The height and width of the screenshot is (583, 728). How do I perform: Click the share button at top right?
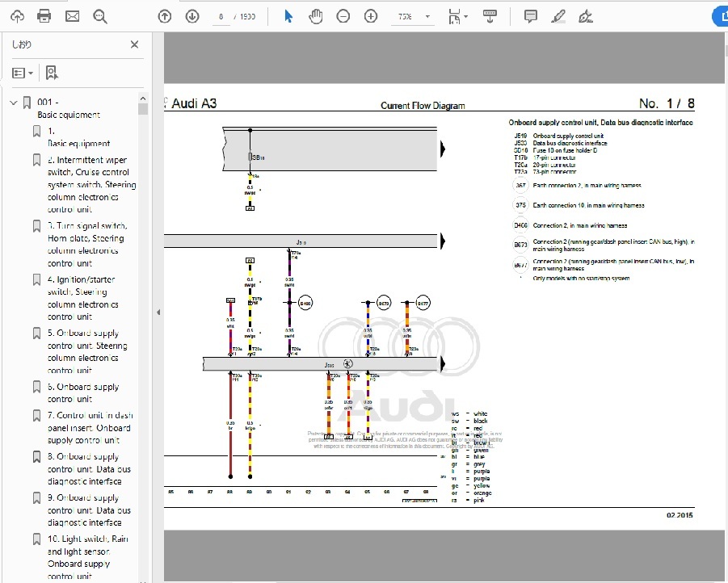(721, 17)
